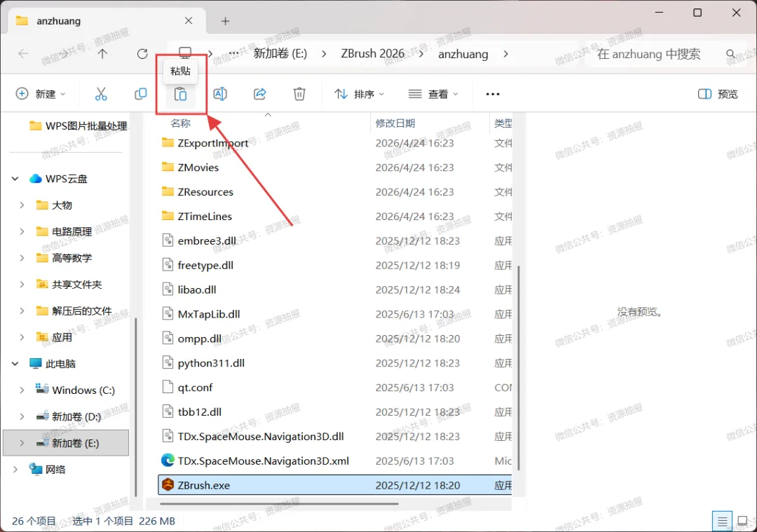The height and width of the screenshot is (532, 757).
Task: Select 共享文件夹 in the sidebar
Action: pyautogui.click(x=69, y=285)
